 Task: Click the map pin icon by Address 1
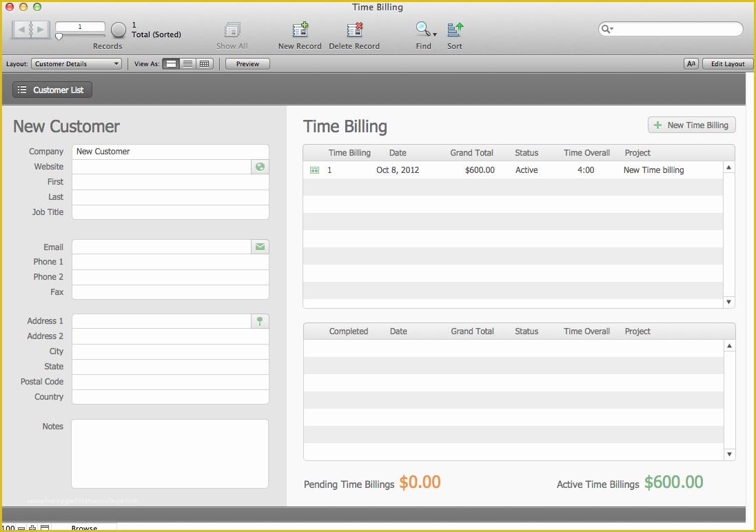click(260, 321)
